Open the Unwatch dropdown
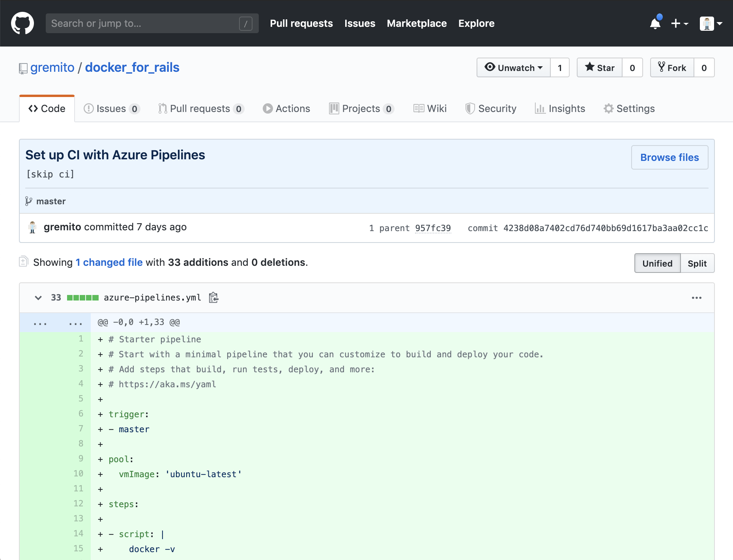Screen dimensions: 733x560 (514, 68)
